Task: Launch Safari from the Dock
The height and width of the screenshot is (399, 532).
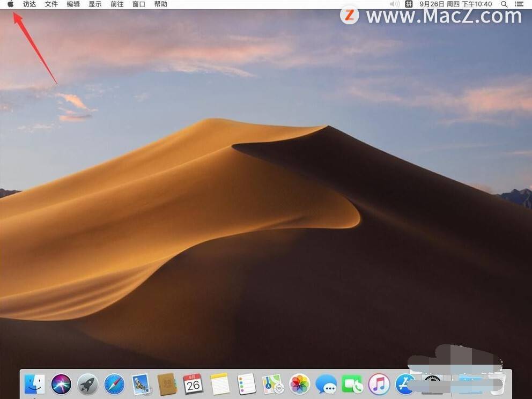Action: pyautogui.click(x=114, y=384)
